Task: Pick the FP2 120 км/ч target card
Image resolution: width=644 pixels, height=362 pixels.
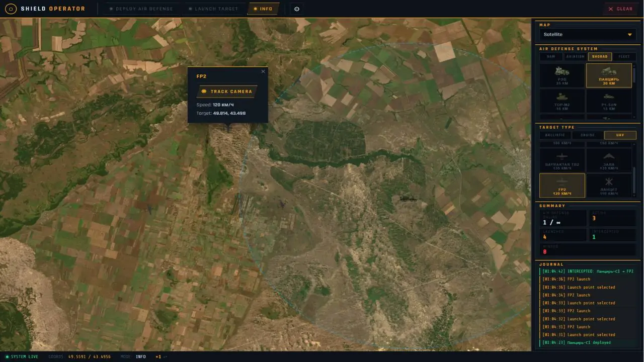Action: [x=562, y=186]
